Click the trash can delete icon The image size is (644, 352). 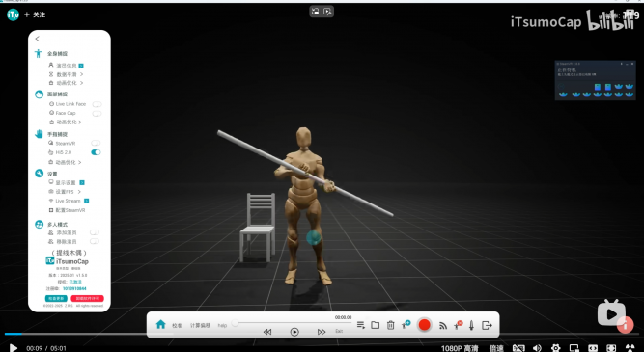click(x=391, y=325)
